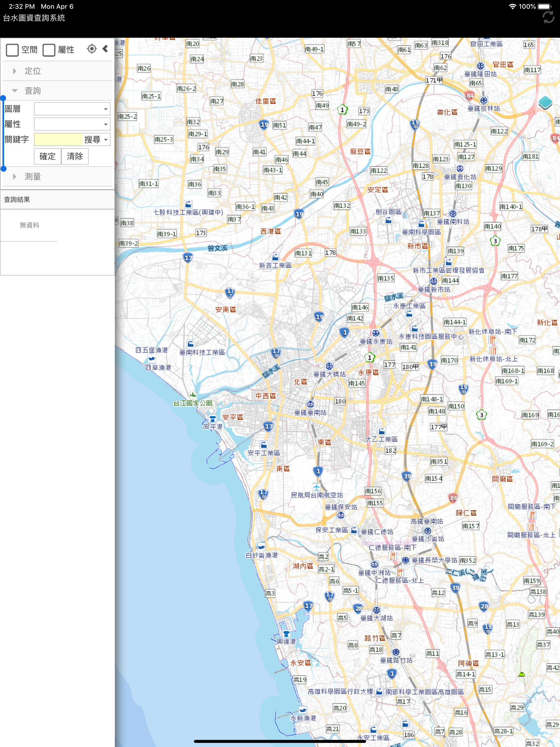Open the 圖層 dropdown list

72,109
